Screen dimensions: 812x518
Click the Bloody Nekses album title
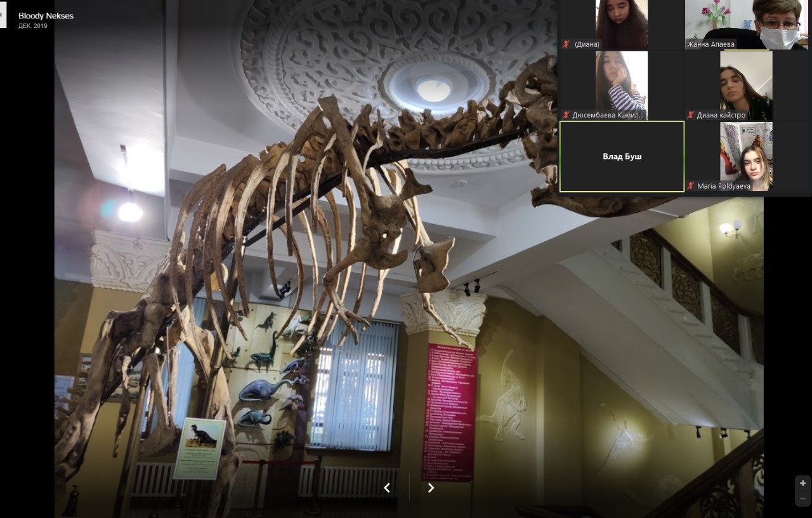[46, 16]
